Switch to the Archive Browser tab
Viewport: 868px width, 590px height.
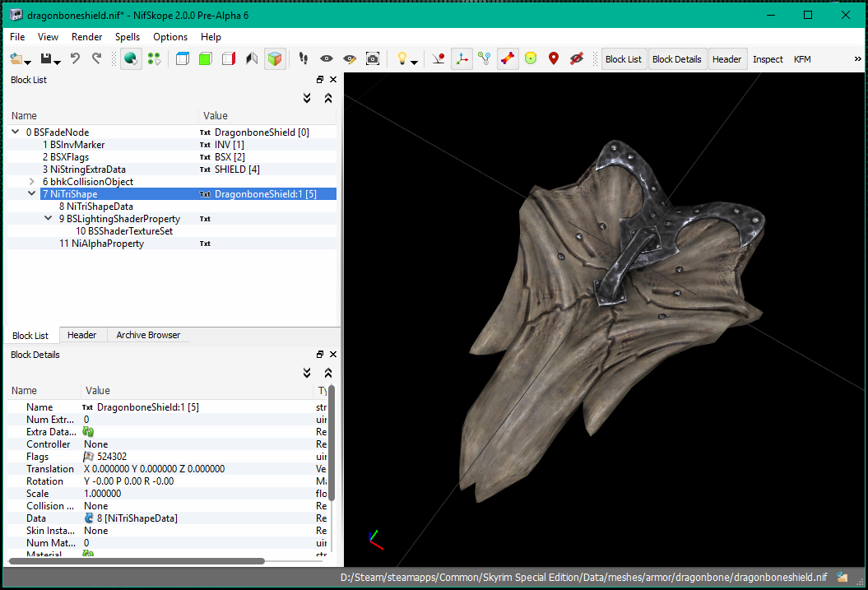click(148, 335)
